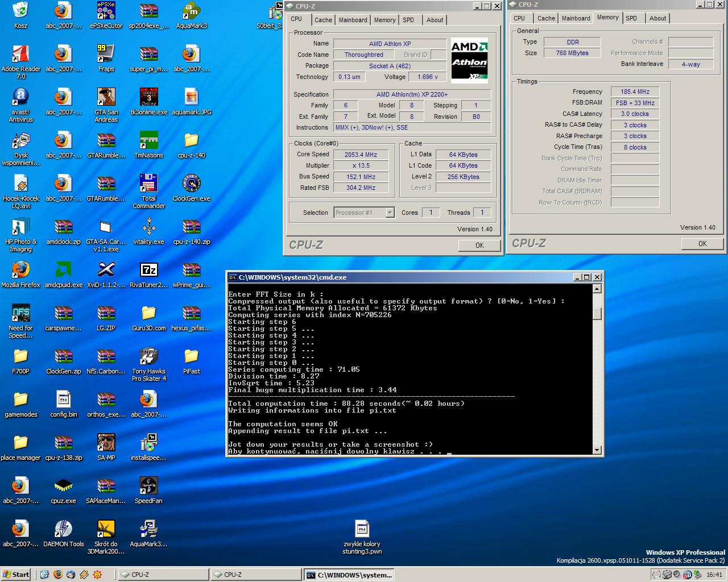The width and height of the screenshot is (728, 582).
Task: Select the SA-MP desktop icon
Action: 106,442
